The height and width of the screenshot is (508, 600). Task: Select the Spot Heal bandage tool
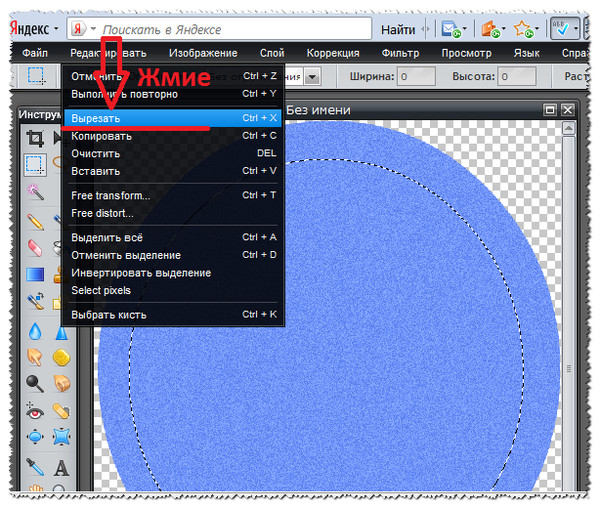(61, 411)
